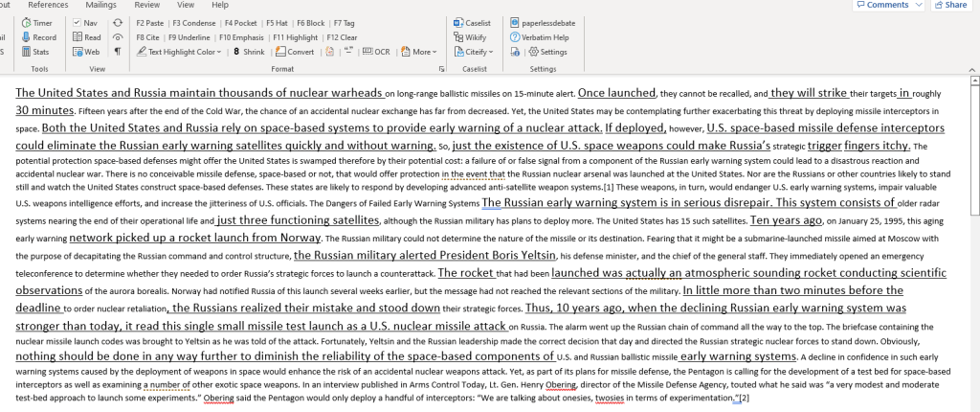Click the Convert button icon
Viewport: 980px width, 412px height.
(x=280, y=52)
